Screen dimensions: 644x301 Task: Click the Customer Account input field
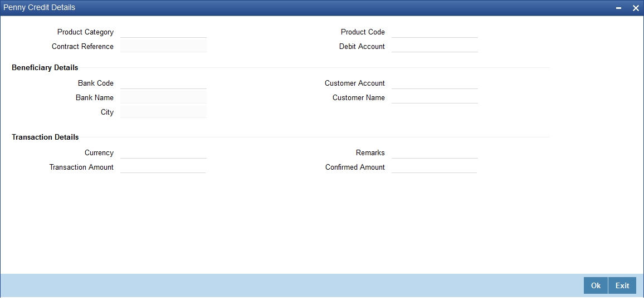tap(435, 83)
